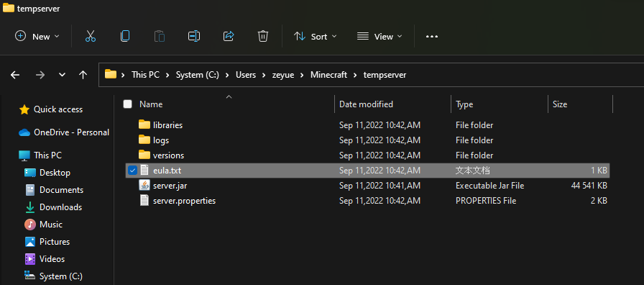
Task: Go back with the left arrow
Action: [15, 75]
